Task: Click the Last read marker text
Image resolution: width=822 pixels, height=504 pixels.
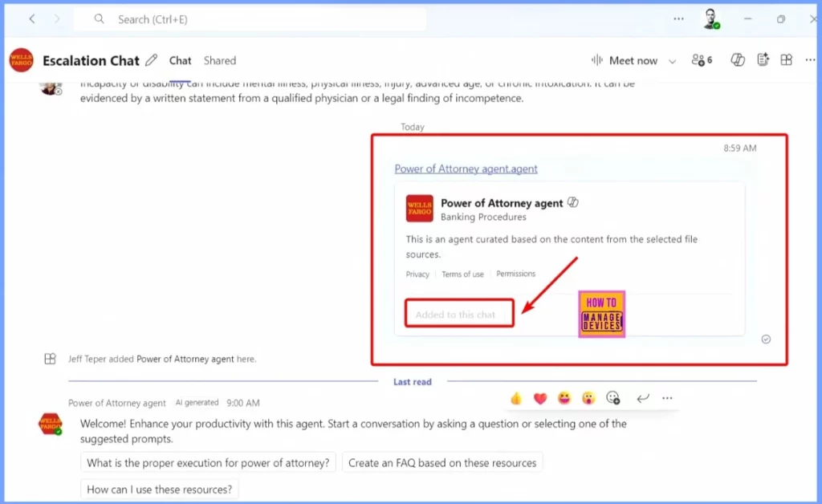Action: click(413, 382)
